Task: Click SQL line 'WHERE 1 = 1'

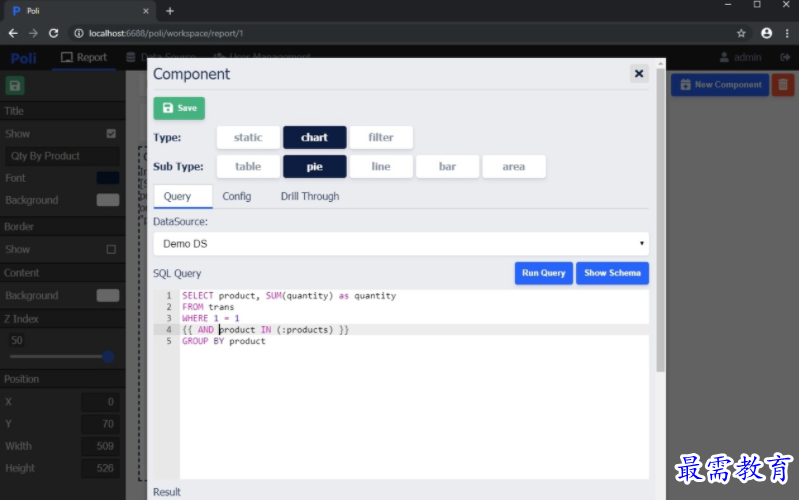Action: coord(210,318)
